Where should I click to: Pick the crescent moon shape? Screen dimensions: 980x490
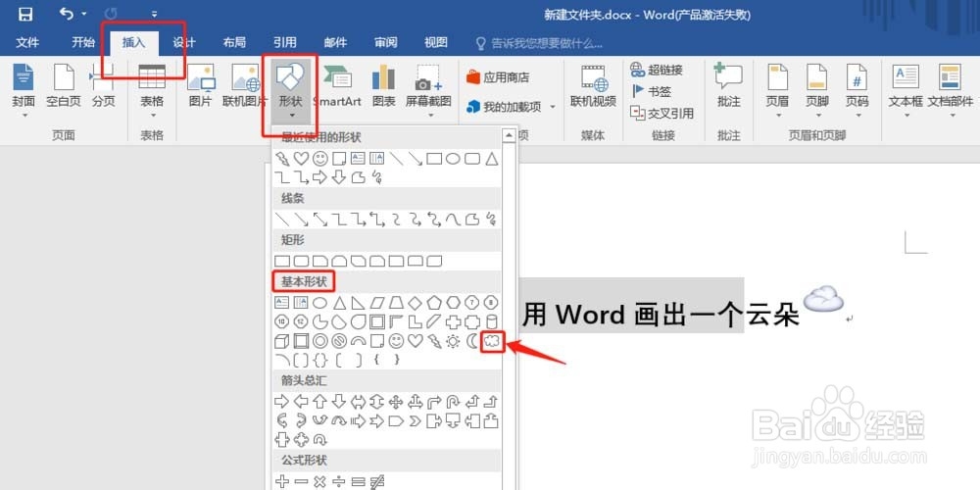pyautogui.click(x=472, y=341)
